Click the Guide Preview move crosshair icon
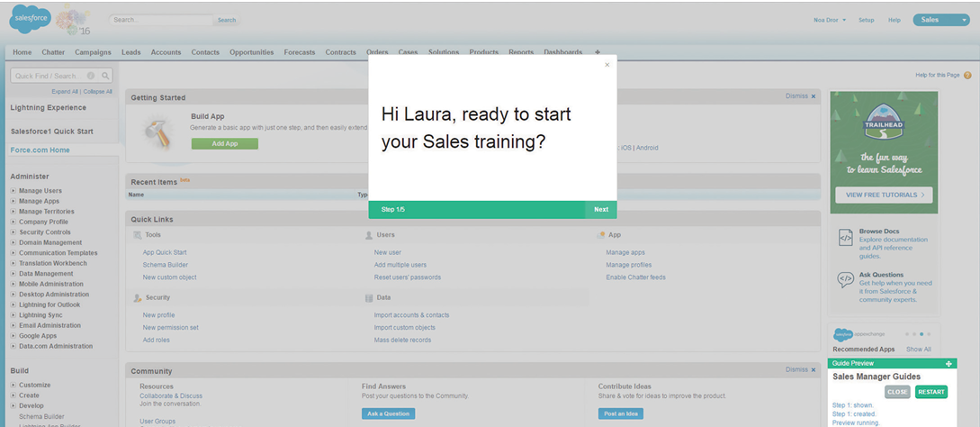 949,363
